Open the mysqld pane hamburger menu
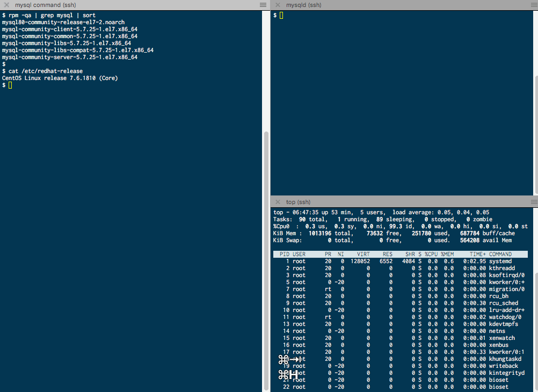Image resolution: width=538 pixels, height=392 pixels. [x=534, y=5]
